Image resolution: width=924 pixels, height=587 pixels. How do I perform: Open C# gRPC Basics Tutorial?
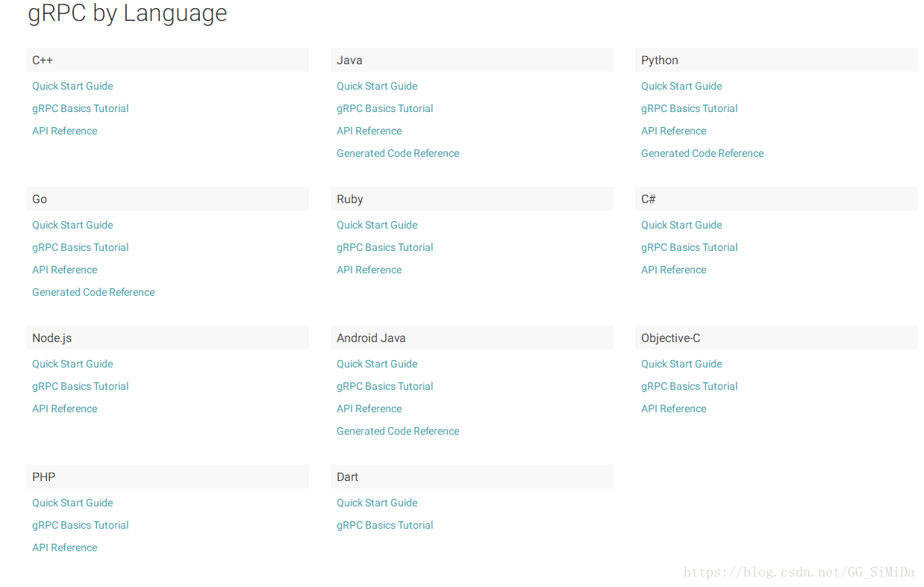(x=690, y=247)
